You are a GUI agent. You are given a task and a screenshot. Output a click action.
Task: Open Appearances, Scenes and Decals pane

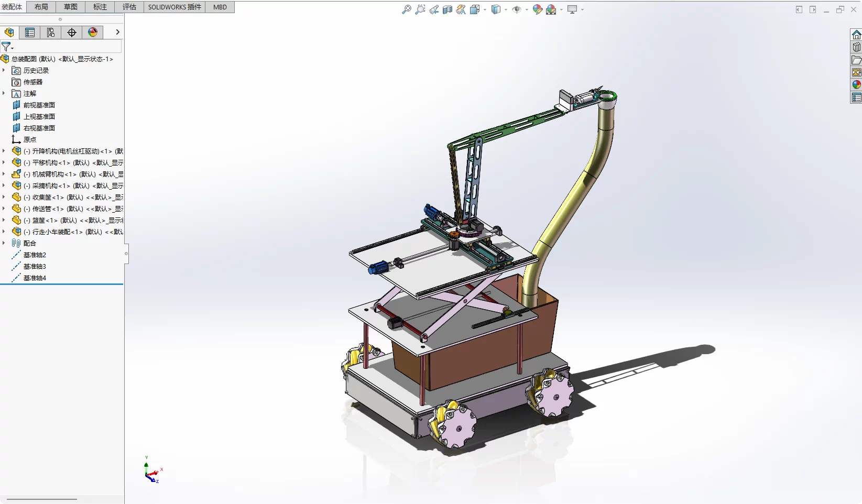(x=856, y=85)
